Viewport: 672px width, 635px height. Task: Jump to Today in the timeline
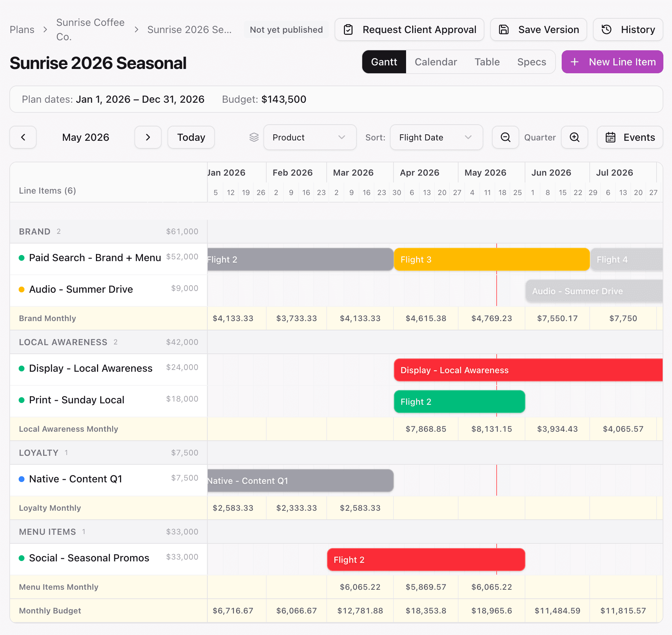(x=191, y=137)
